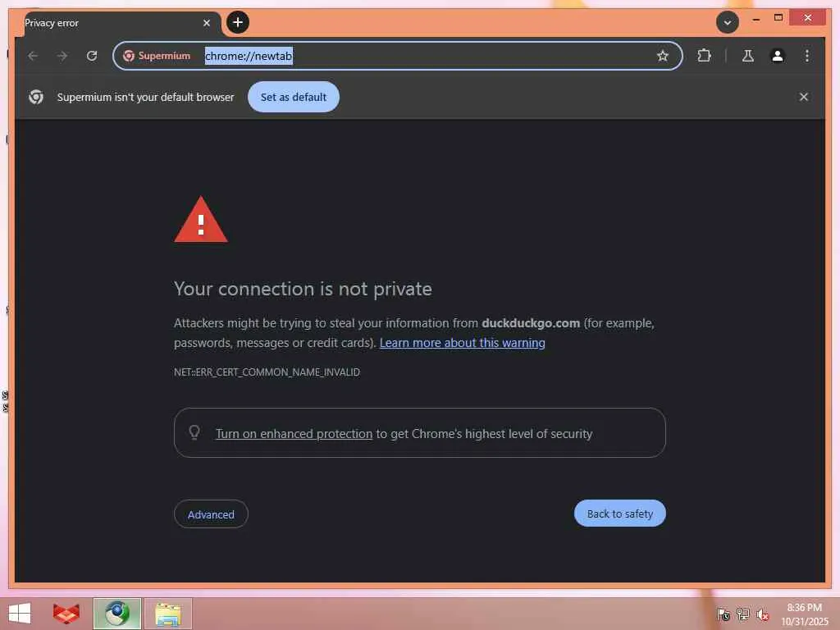Open Windows Start menu in taskbar

coord(20,614)
